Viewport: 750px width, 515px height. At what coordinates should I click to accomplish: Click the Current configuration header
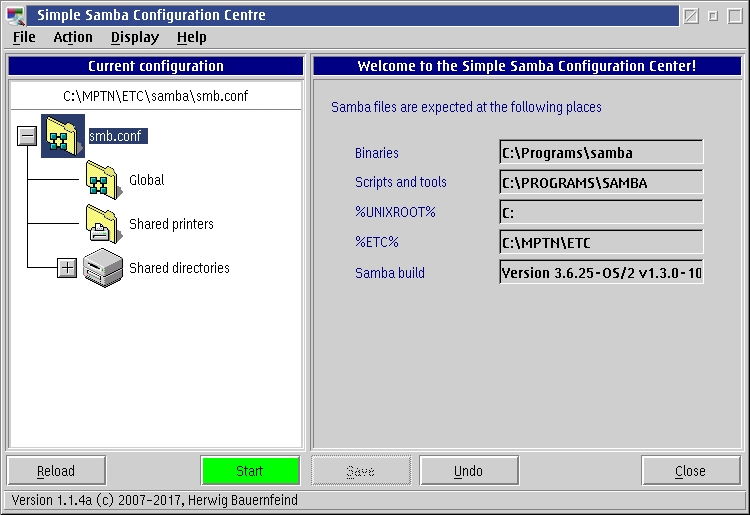pyautogui.click(x=156, y=66)
